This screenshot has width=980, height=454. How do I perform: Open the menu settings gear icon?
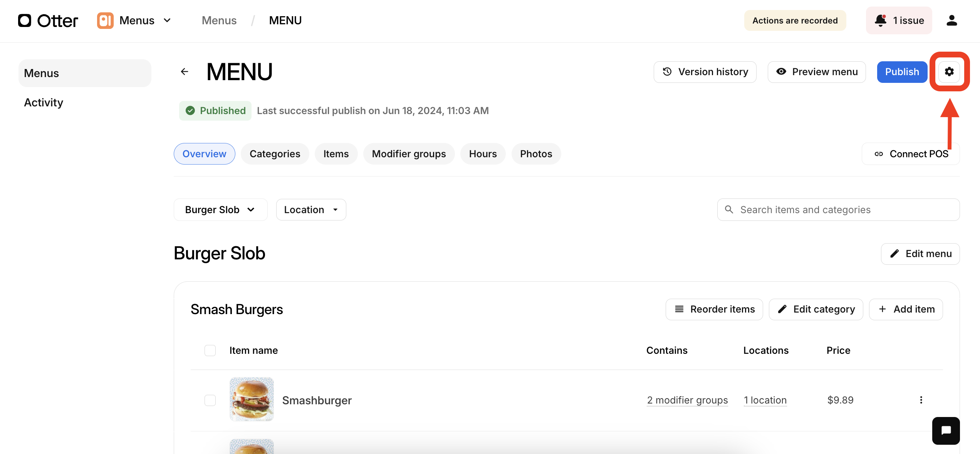tap(949, 72)
